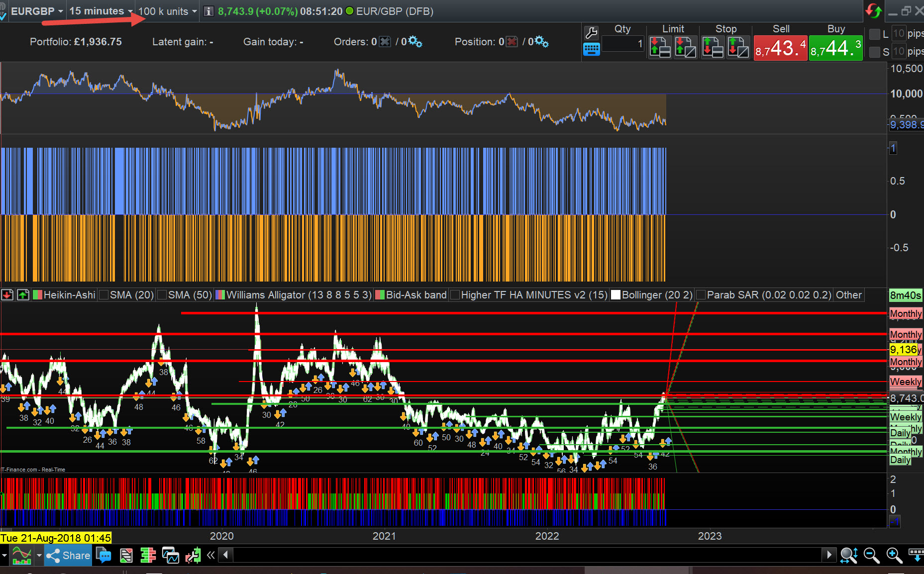The image size is (924, 574).
Task: Click the candlestick wrench icon in bottom toolbar
Action: 193,555
